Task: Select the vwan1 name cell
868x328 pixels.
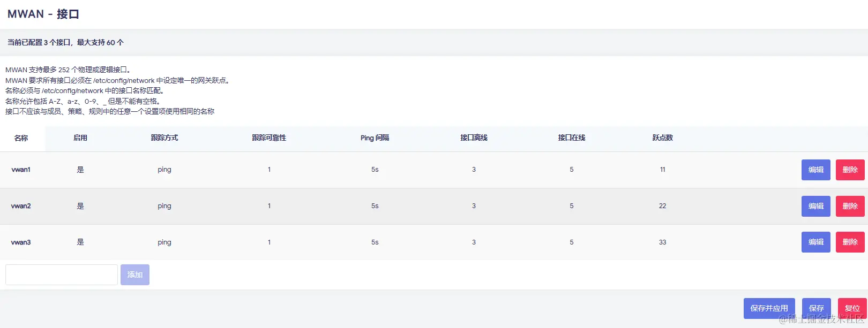Action: point(21,170)
